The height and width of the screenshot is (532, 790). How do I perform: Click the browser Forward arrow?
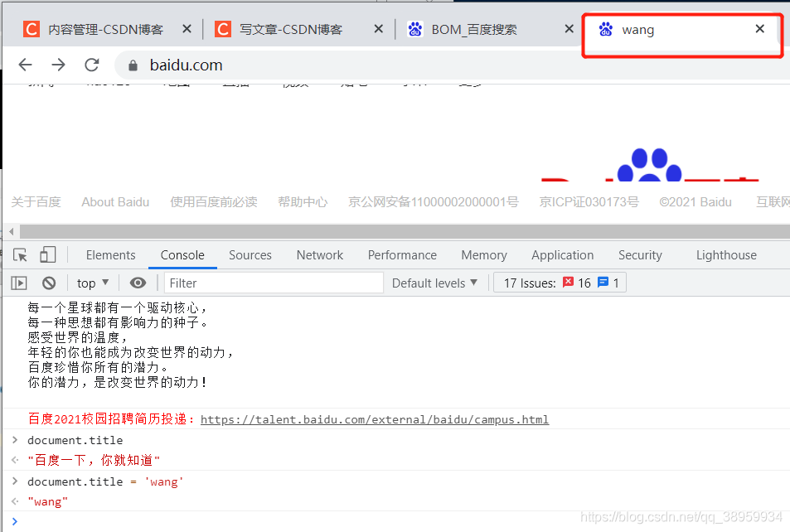(59, 65)
